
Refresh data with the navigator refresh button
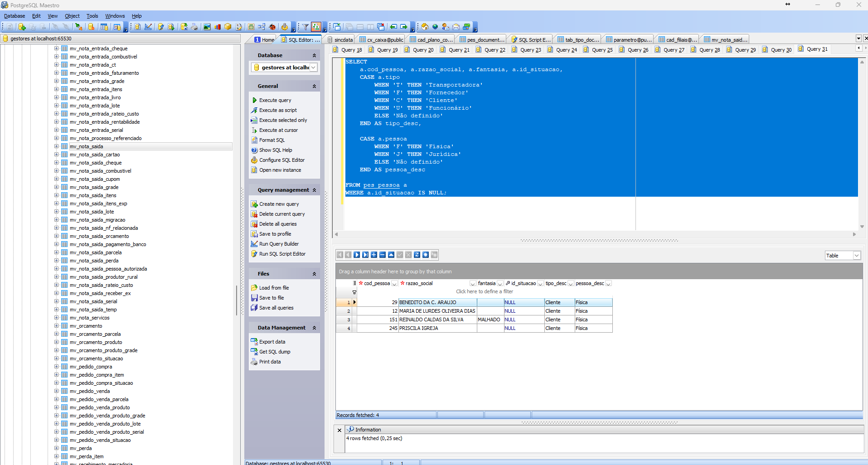coord(417,255)
